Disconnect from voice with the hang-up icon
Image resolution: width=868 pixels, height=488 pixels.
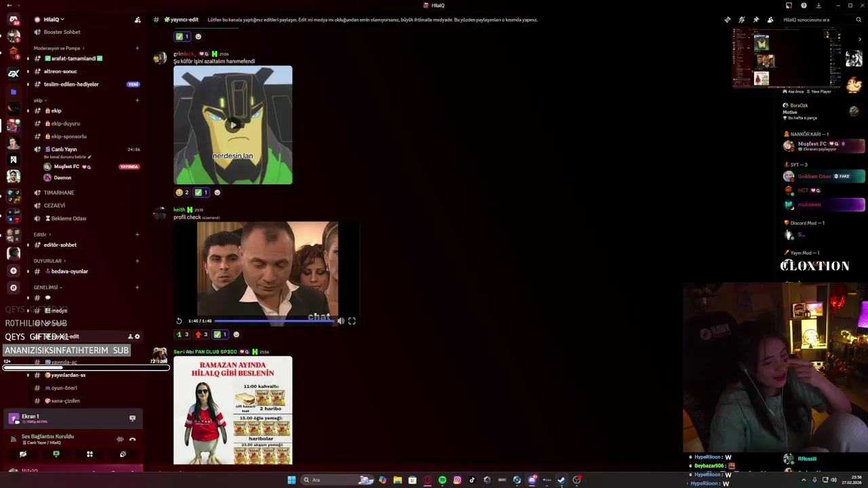[x=132, y=439]
